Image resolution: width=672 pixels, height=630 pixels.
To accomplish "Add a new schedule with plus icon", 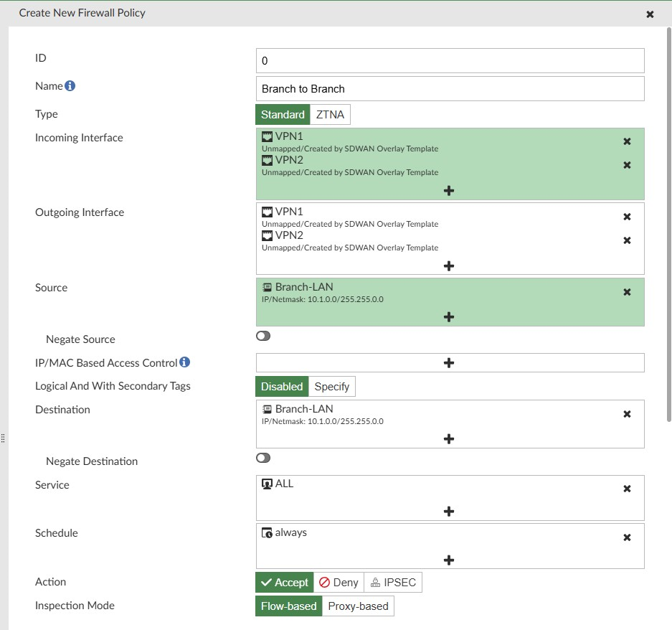I will [449, 560].
